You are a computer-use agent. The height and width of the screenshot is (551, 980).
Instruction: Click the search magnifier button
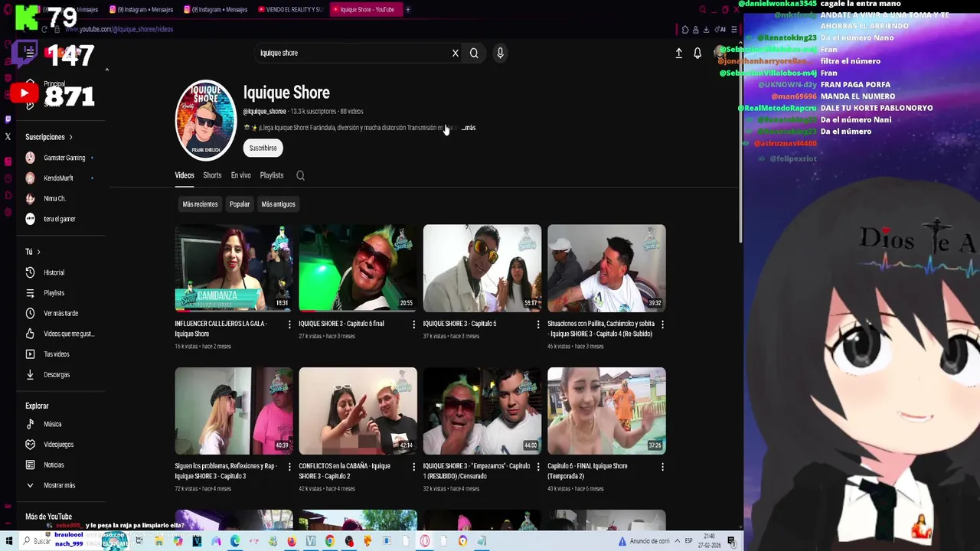[x=474, y=53]
